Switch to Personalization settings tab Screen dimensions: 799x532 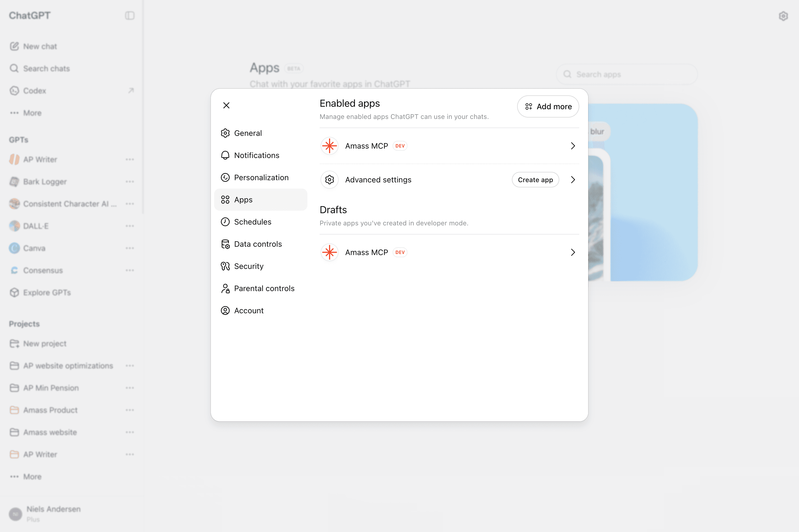click(x=261, y=177)
